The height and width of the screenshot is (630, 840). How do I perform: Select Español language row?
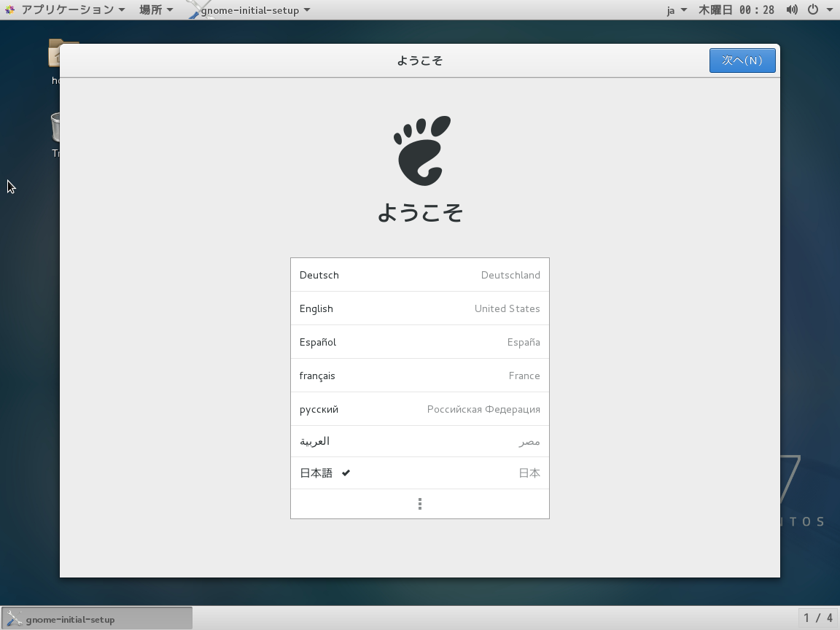[420, 342]
